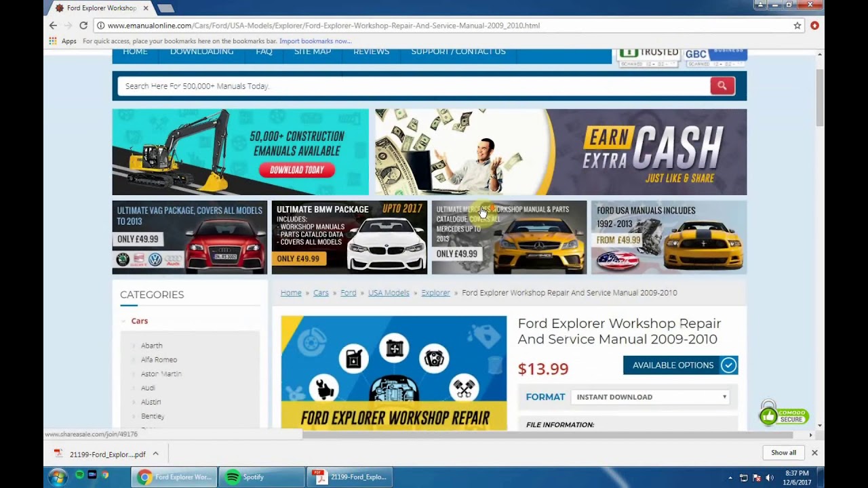Click the Earn Extra Cash banner

(561, 152)
